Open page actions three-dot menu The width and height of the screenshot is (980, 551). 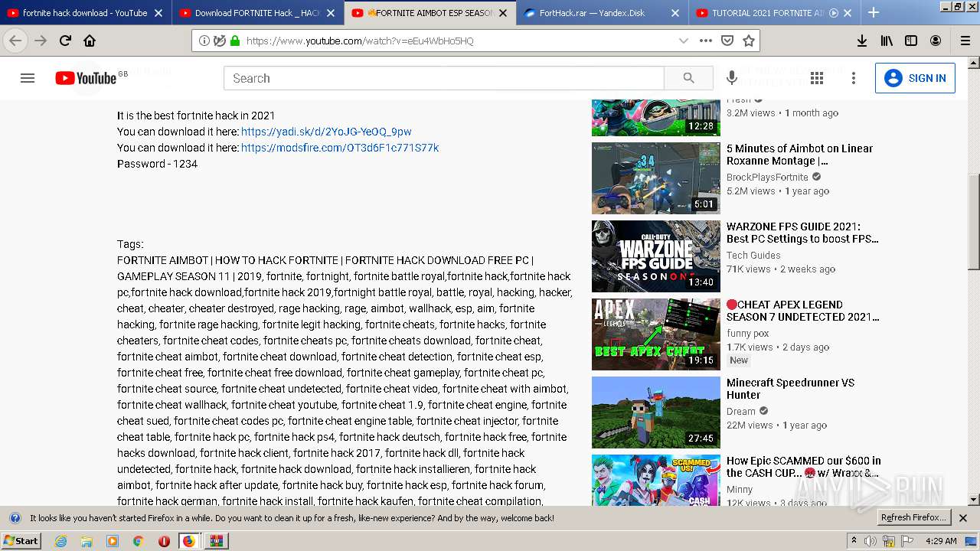tap(705, 41)
